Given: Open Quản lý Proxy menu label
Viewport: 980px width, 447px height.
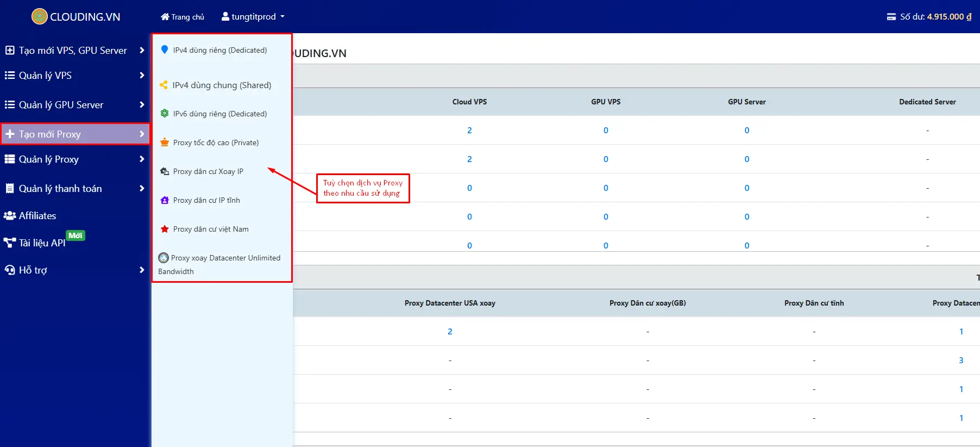Looking at the screenshot, I should point(49,159).
